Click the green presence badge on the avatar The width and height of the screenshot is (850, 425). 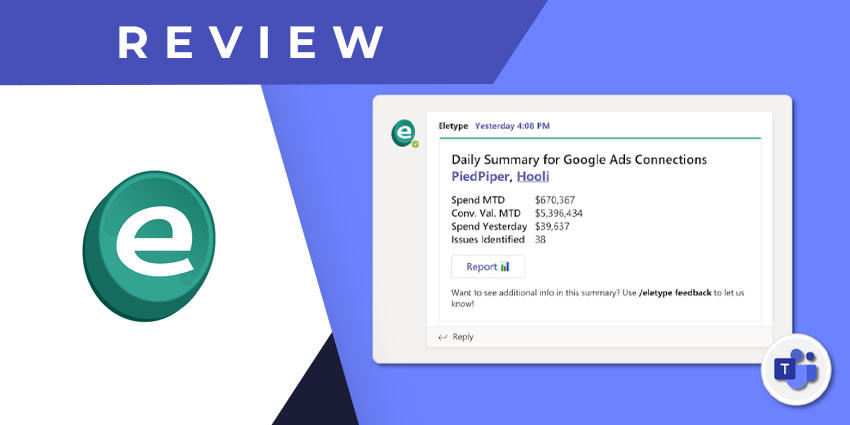coord(414,144)
